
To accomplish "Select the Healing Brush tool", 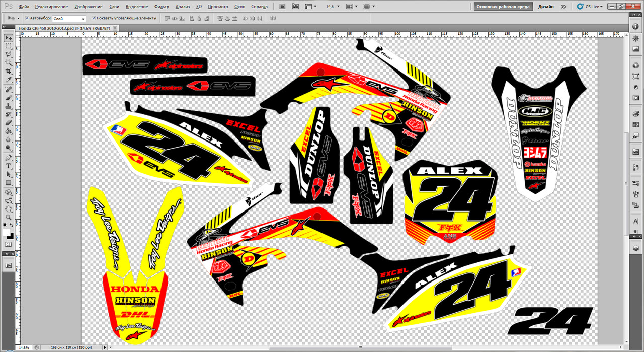I will coord(9,90).
